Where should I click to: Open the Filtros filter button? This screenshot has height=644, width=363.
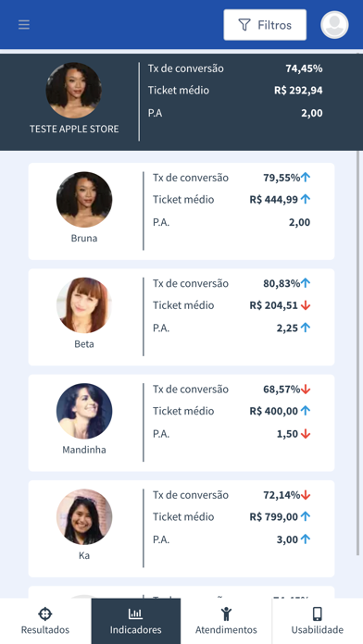pos(265,25)
